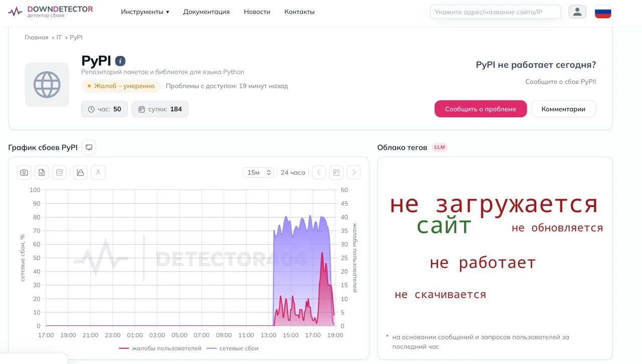Image resolution: width=642 pixels, height=364 pixels.
Task: Click the не скачивается tag
Action: click(x=440, y=294)
